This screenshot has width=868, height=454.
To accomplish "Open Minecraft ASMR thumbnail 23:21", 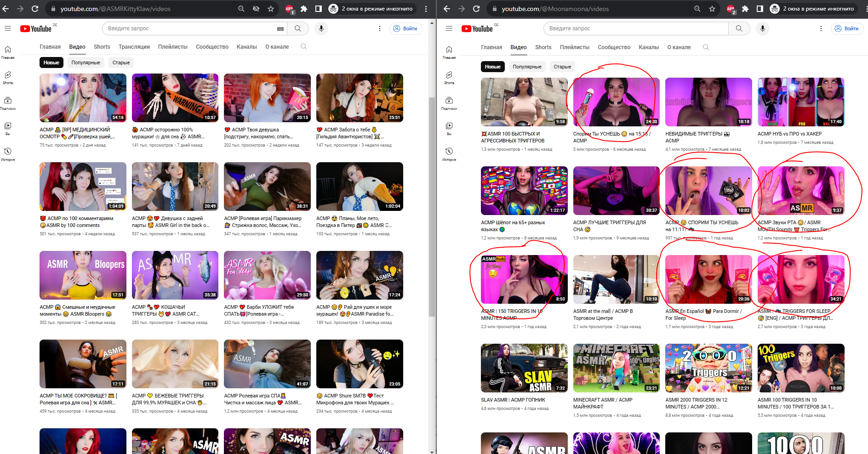I will click(617, 368).
